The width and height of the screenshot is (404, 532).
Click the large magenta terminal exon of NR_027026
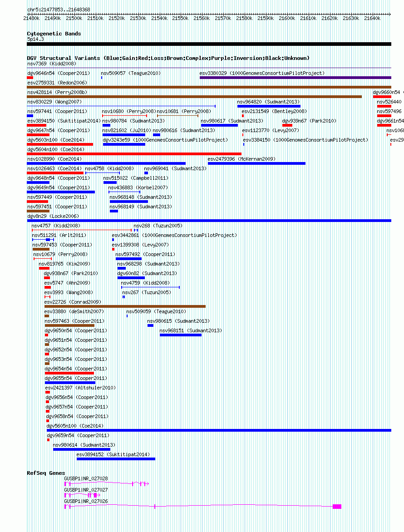tap(337, 507)
